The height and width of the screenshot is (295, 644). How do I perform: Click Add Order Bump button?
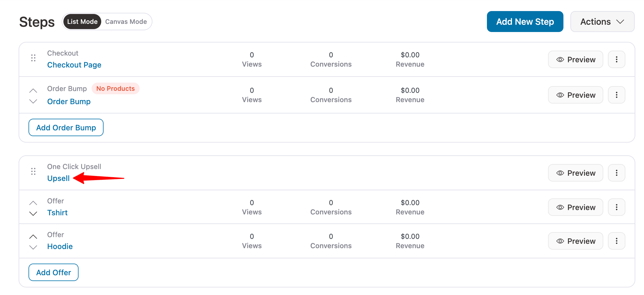tap(66, 127)
